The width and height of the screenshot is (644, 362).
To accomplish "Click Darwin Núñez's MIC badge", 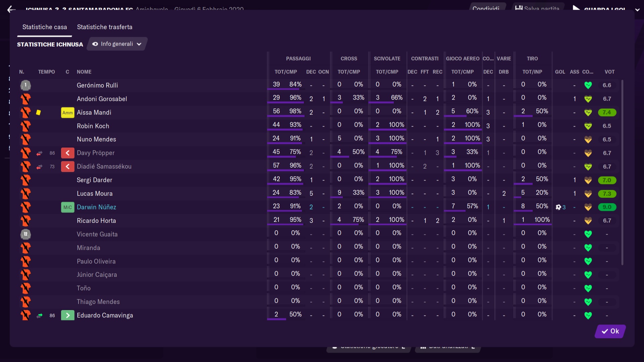I will pyautogui.click(x=67, y=207).
